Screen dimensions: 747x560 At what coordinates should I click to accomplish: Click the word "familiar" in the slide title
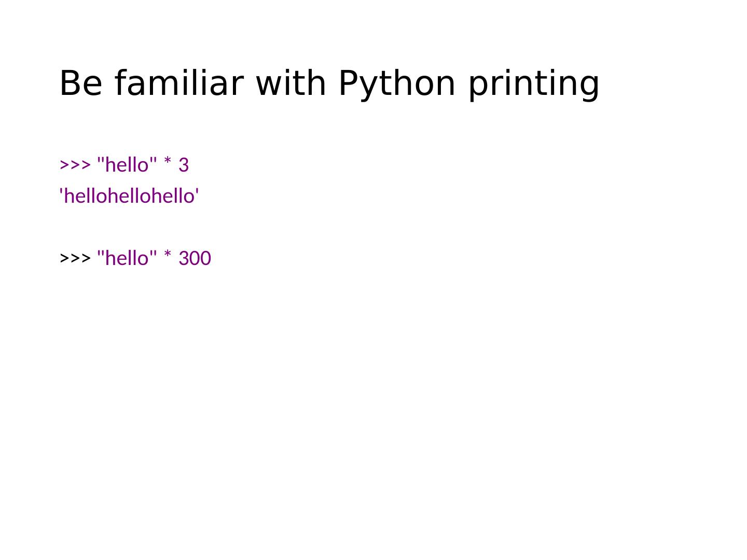point(179,83)
